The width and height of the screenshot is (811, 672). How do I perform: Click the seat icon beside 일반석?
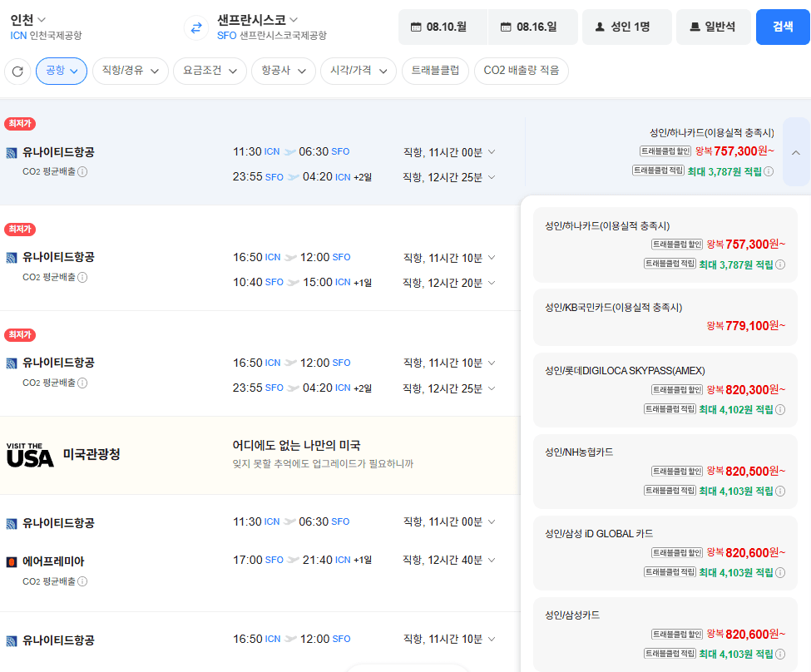point(695,27)
